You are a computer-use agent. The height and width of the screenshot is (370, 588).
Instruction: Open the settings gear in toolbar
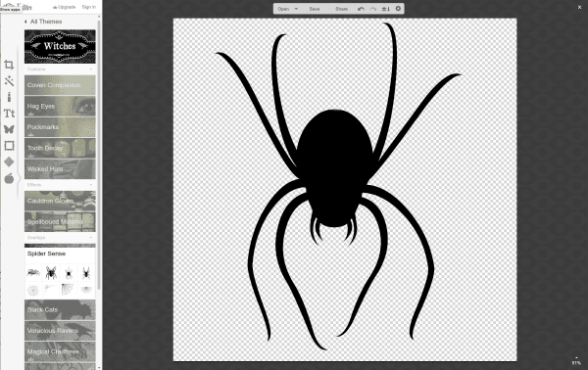tap(398, 8)
